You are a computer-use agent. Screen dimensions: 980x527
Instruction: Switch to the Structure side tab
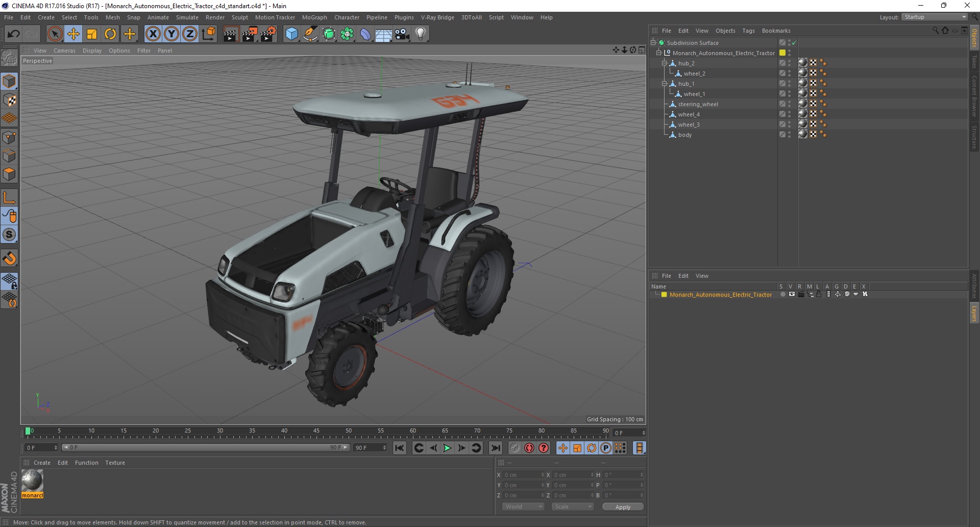tap(974, 137)
